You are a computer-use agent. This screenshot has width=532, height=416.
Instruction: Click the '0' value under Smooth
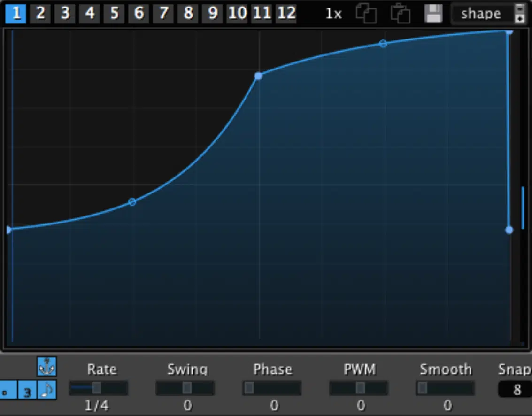[x=447, y=406]
